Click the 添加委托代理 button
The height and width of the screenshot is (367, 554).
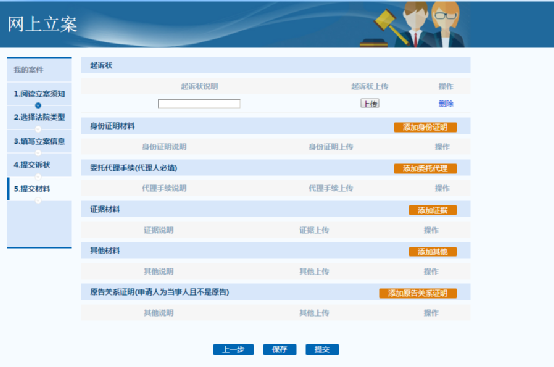tap(425, 168)
